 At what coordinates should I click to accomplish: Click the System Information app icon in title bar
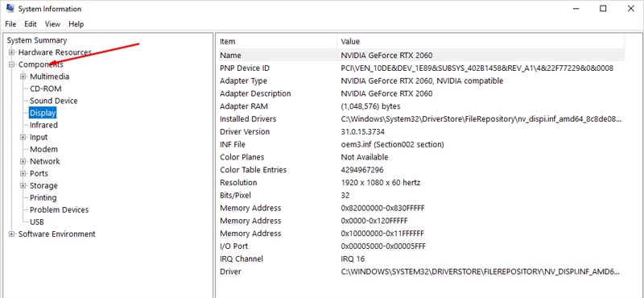click(x=10, y=9)
